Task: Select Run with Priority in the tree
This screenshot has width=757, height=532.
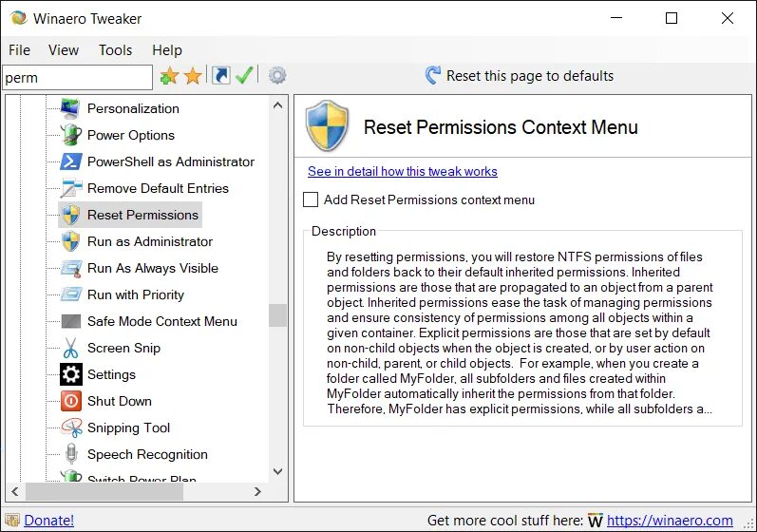Action: [x=136, y=294]
